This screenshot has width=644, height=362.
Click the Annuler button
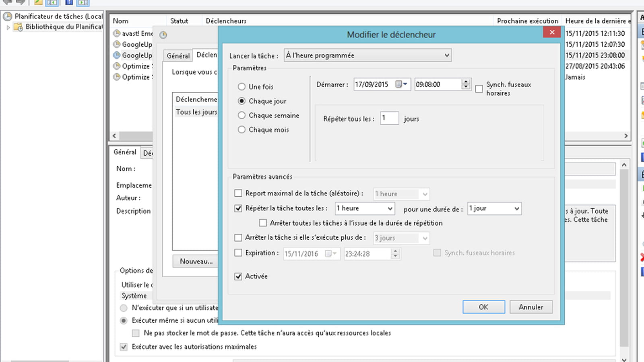pos(531,307)
